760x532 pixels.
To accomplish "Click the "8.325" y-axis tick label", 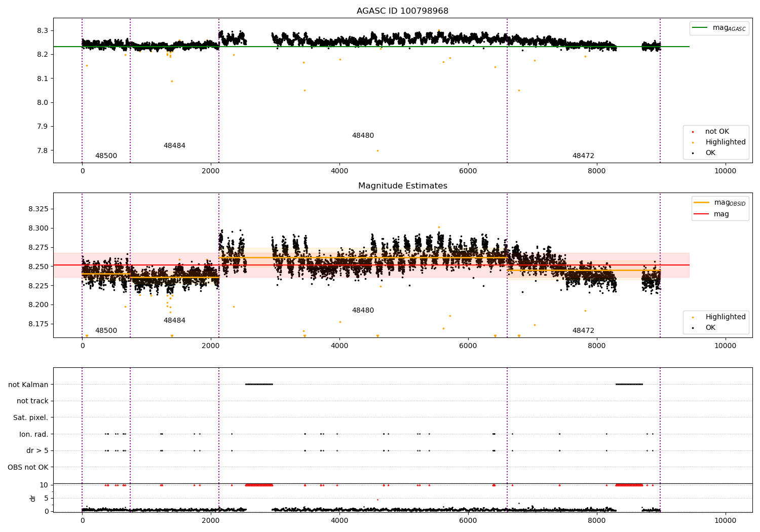I will [x=39, y=209].
